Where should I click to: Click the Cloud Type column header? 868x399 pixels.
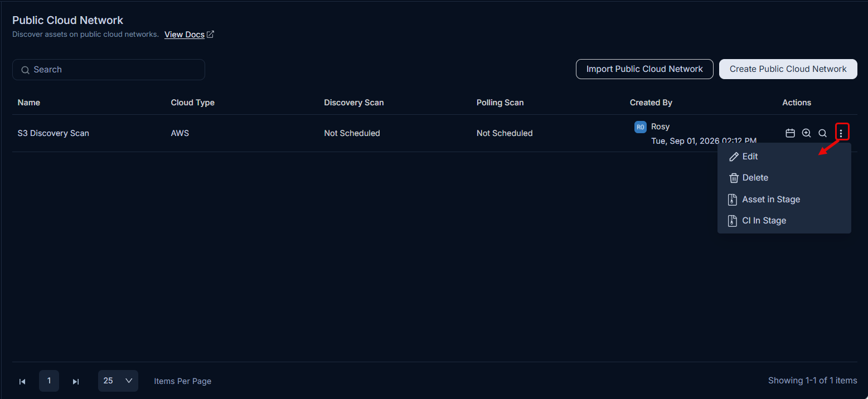coord(193,103)
